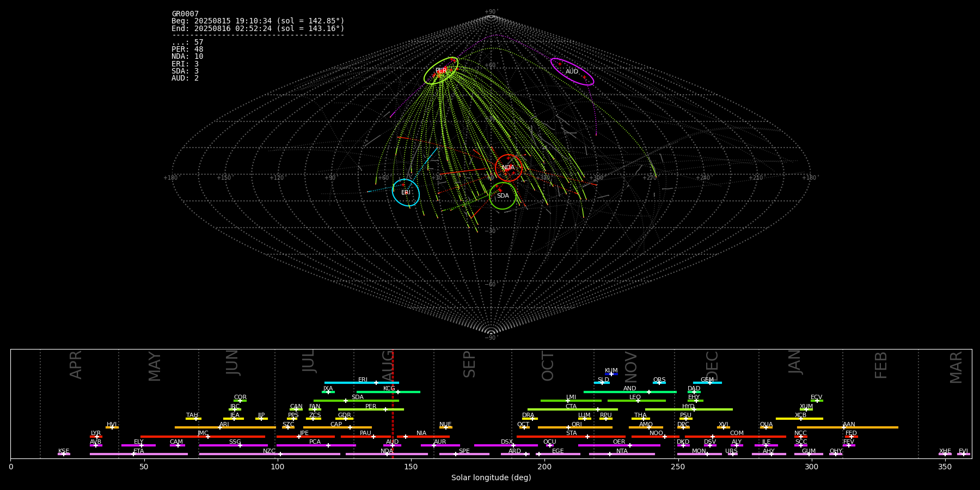This screenshot has width=980, height=490.
Task: Click the COM shower bar in the timeline
Action: [x=736, y=437]
